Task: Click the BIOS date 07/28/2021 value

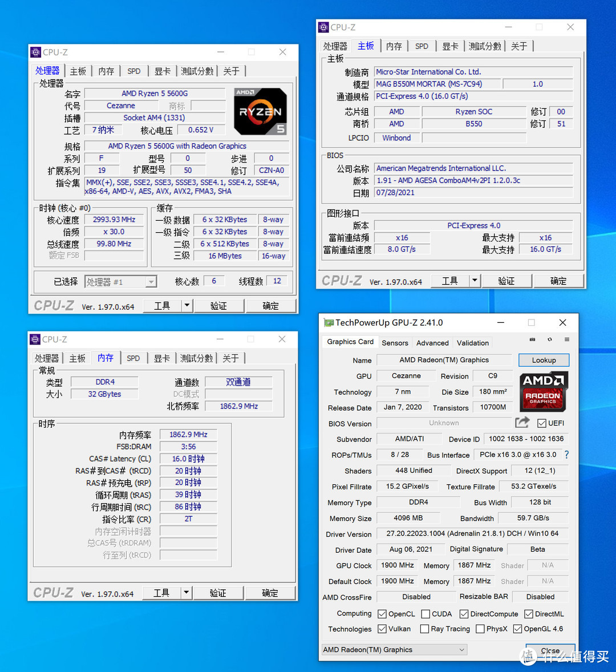Action: coord(473,192)
